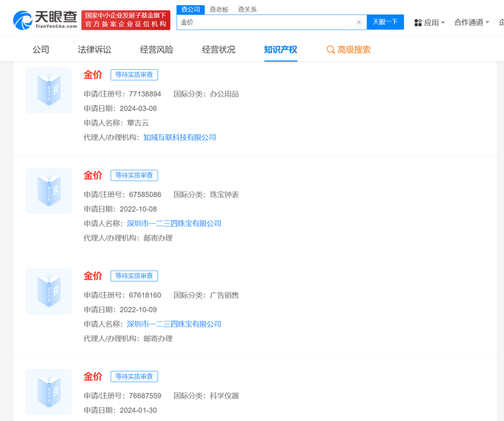Click application date 2022-10-09
Image resolution: width=504 pixels, height=421 pixels.
[x=138, y=309]
